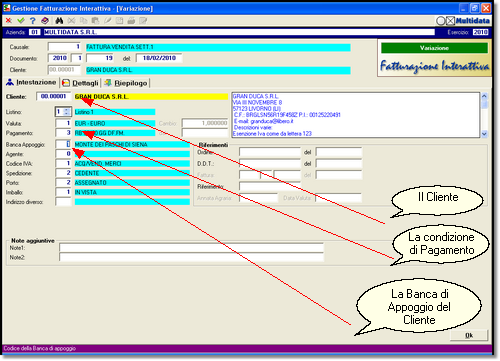Click the green checkmark confirm icon

(x=21, y=21)
